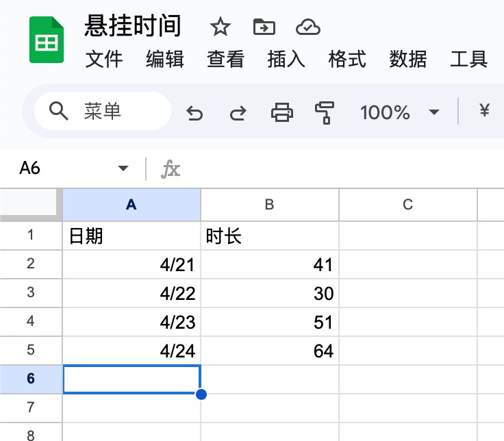
Task: Expand the A6 name box dropdown
Action: 123,168
